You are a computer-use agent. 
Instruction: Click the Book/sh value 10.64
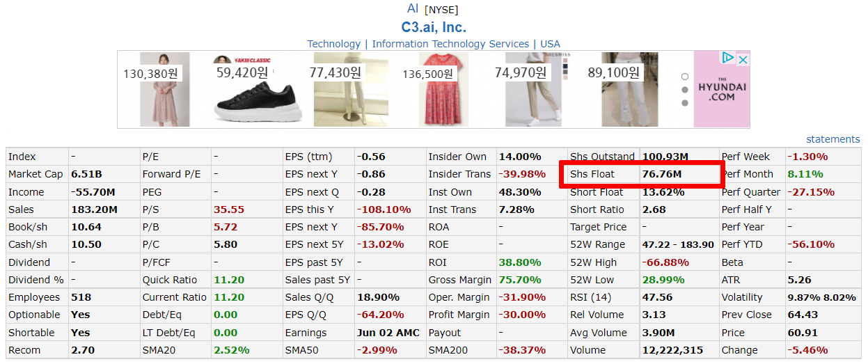point(86,227)
